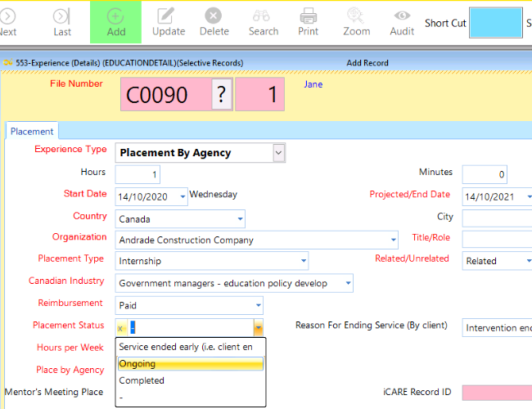Click the Zoom magnifier icon
This screenshot has height=409, width=532.
click(356, 16)
